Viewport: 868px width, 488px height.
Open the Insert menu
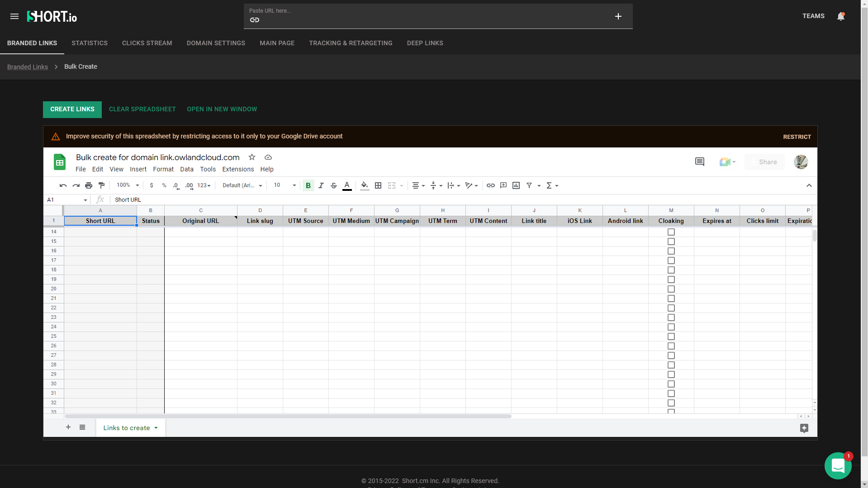click(x=138, y=169)
